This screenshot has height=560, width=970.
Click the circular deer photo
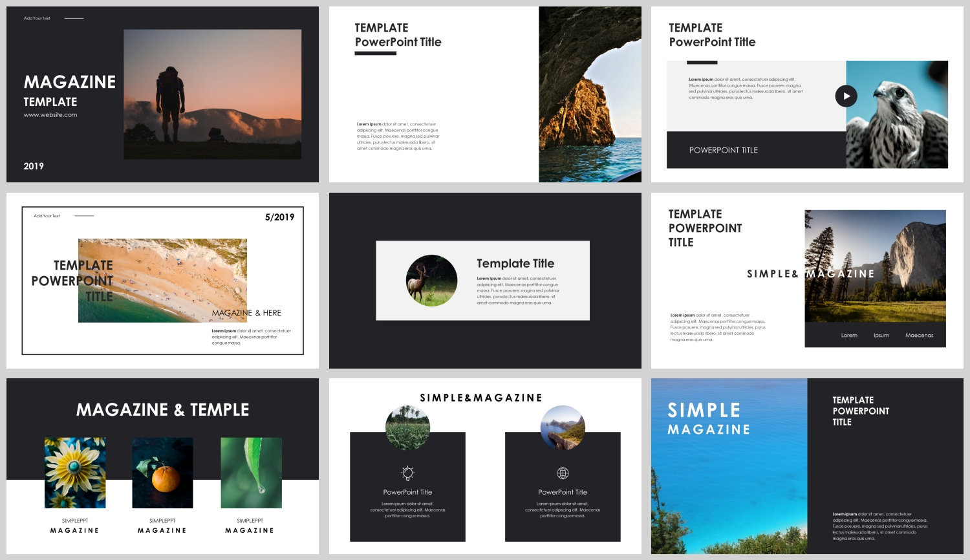[x=431, y=280]
